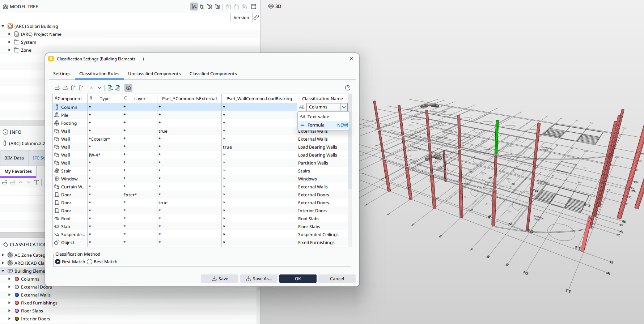644x324 pixels.
Task: Open the Columns classification name dropdown arrow
Action: 344,107
